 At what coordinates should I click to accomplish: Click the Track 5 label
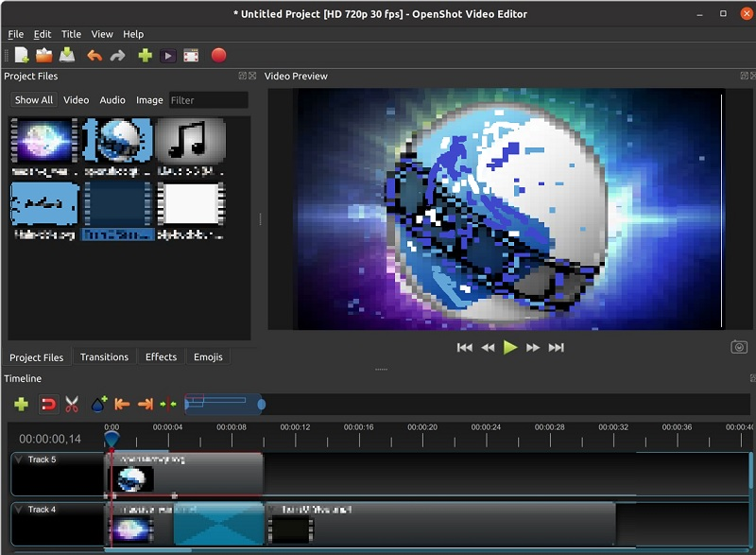pyautogui.click(x=42, y=460)
